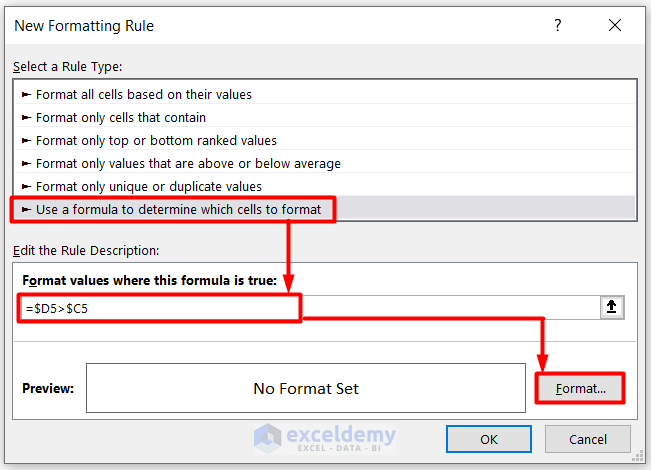Click 'Format values where this formula is true' label
The image size is (651, 470).
click(149, 280)
